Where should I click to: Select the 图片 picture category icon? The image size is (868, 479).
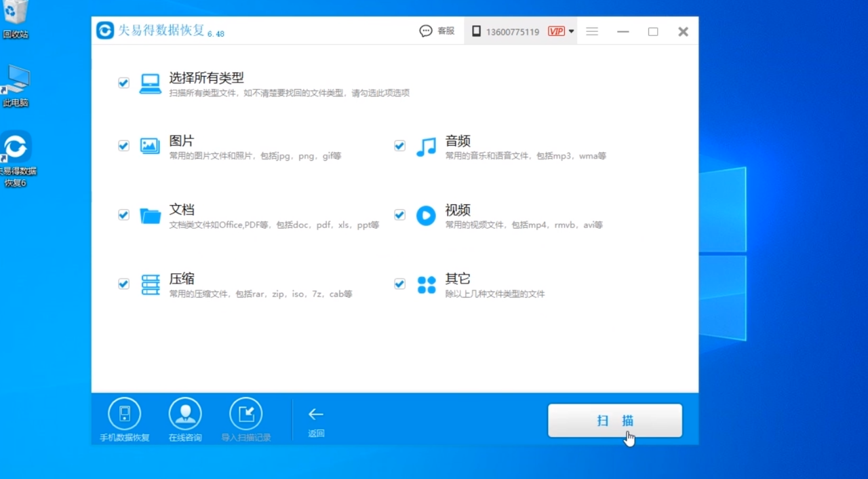[150, 145]
